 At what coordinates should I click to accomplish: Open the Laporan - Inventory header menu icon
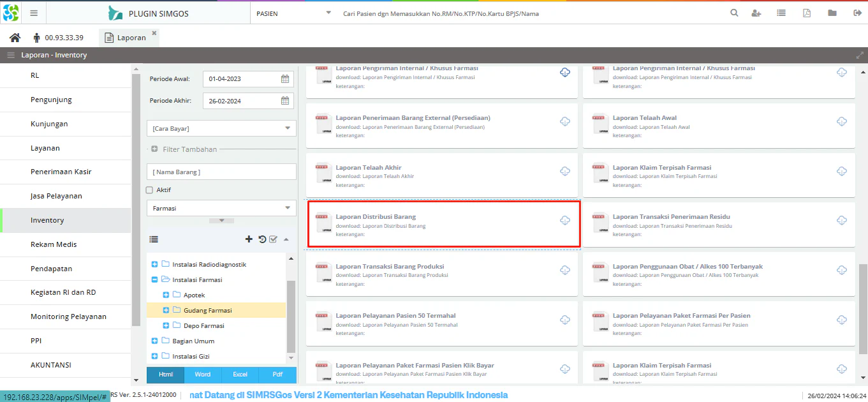tap(11, 55)
